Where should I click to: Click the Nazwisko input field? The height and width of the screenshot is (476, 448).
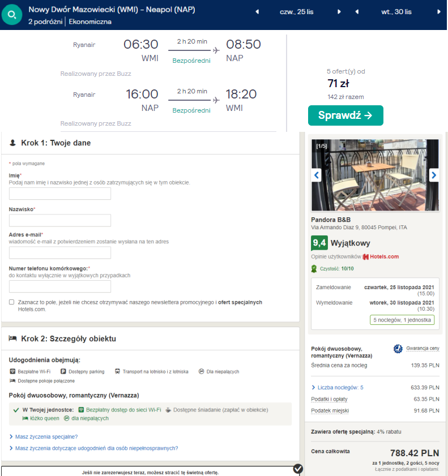click(60, 220)
